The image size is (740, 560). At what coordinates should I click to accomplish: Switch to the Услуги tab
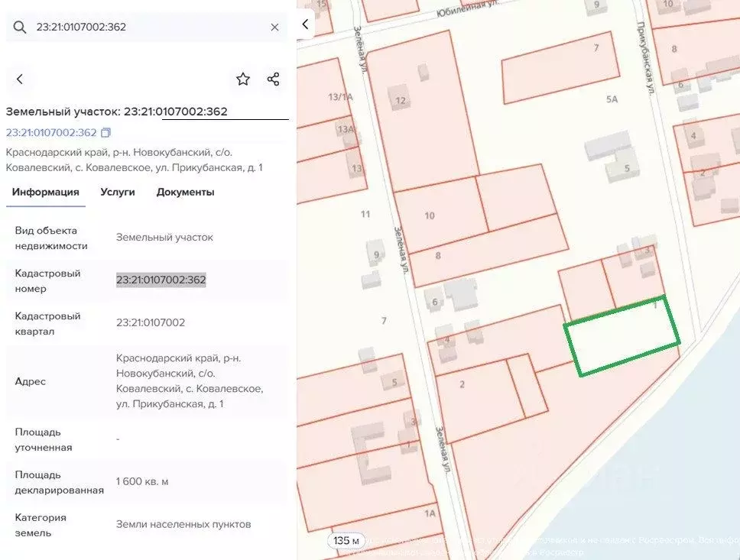[x=118, y=192]
